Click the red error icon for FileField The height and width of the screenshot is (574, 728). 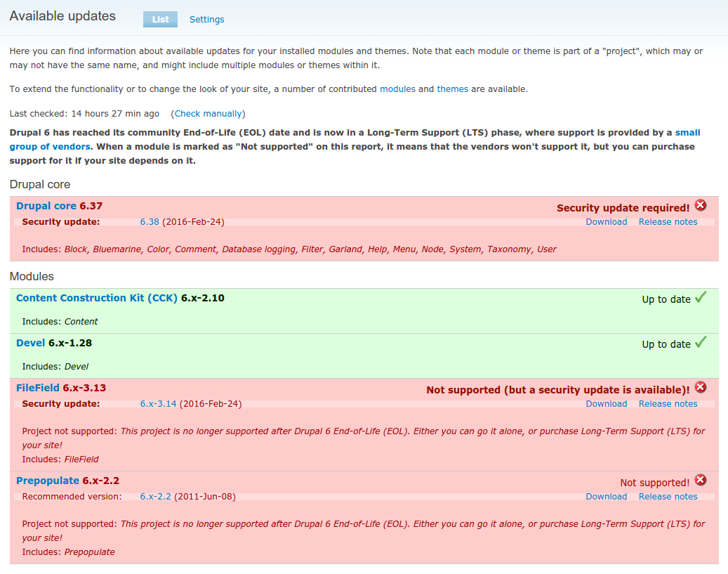pos(701,387)
